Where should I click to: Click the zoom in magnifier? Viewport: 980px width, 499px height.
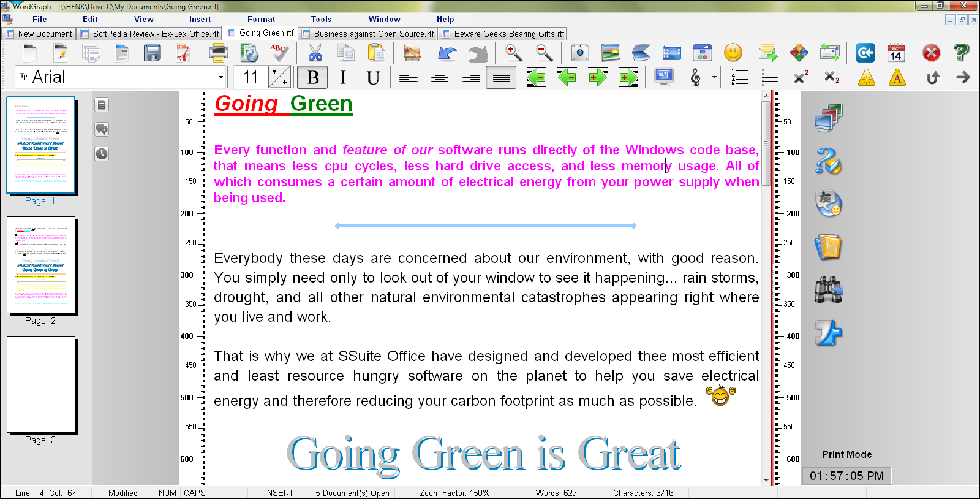(513, 53)
